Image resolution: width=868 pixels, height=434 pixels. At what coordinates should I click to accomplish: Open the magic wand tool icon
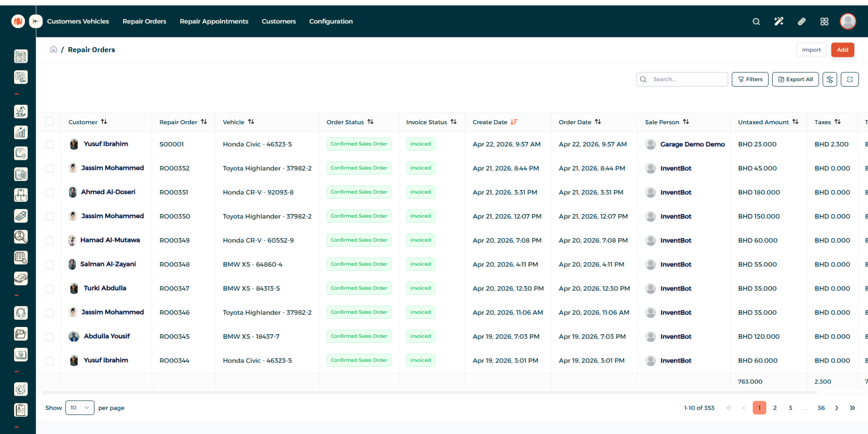click(x=778, y=22)
